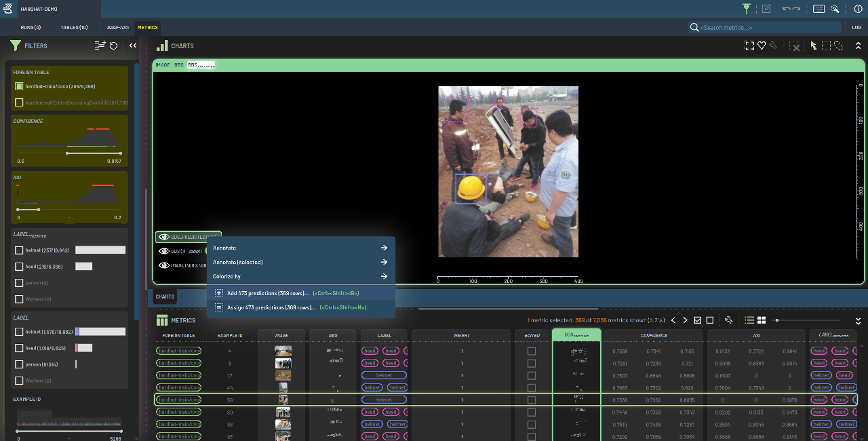Select the rectangle selection tool in Charts
Viewport: 868px width, 441px height.
click(x=826, y=45)
